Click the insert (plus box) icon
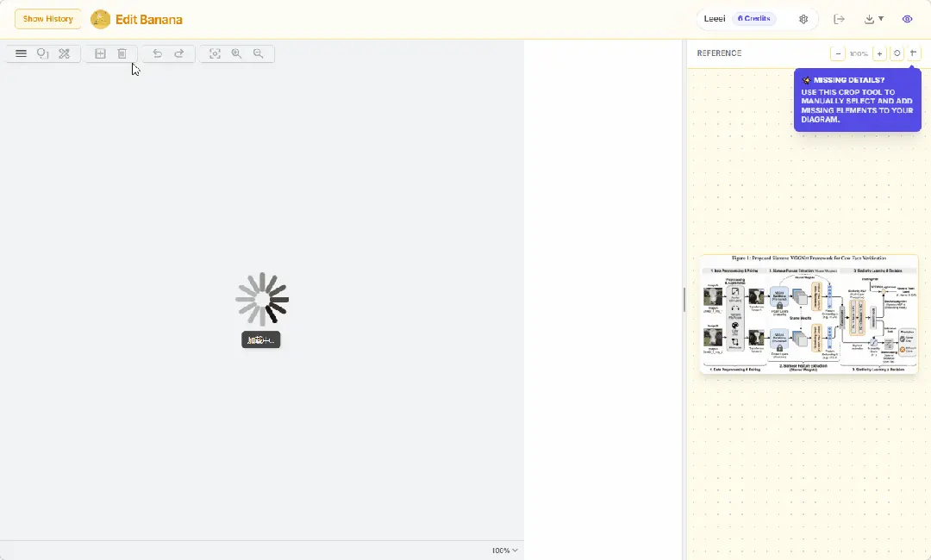The image size is (931, 560). (x=100, y=53)
